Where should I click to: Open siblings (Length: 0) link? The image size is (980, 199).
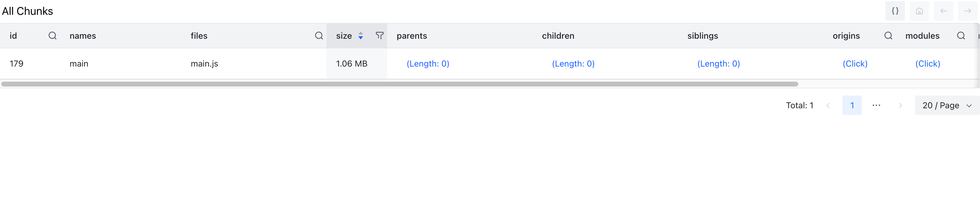click(718, 64)
